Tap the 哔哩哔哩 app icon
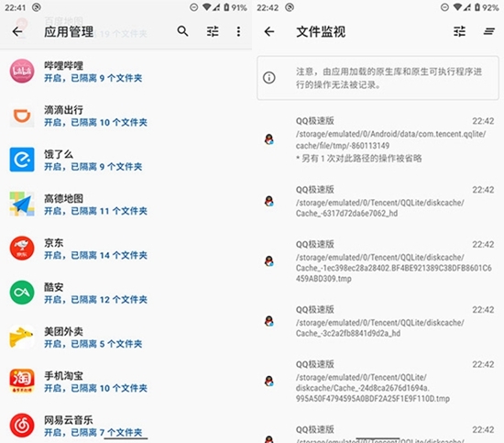This screenshot has height=443, width=504. pyautogui.click(x=22, y=72)
